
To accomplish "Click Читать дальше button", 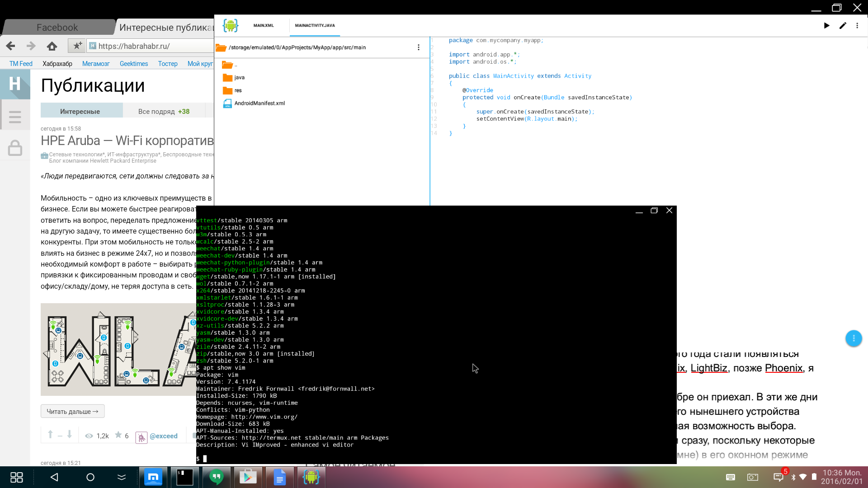I will [72, 411].
